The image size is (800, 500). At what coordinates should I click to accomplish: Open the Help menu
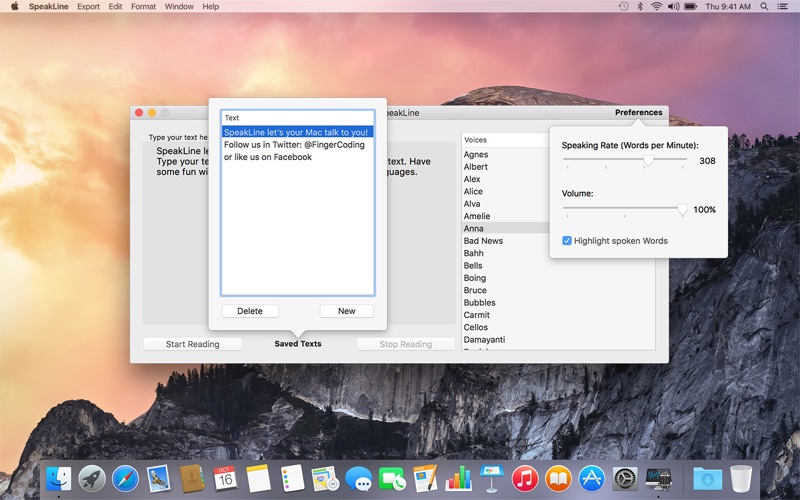(x=211, y=6)
